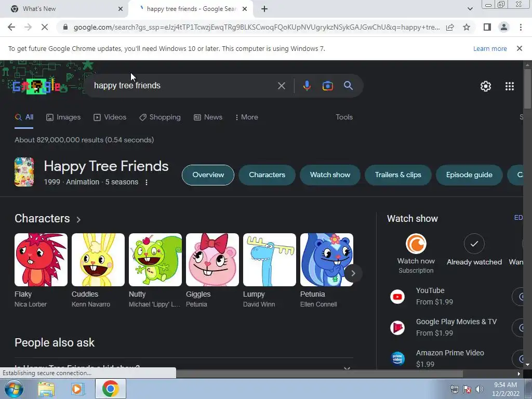Open the Flaky character thumbnail
This screenshot has width=532, height=399.
click(x=41, y=260)
